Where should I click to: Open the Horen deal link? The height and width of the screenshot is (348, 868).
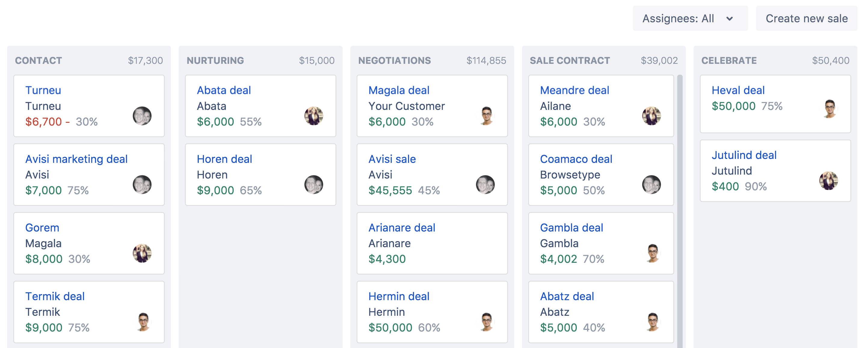coord(224,159)
